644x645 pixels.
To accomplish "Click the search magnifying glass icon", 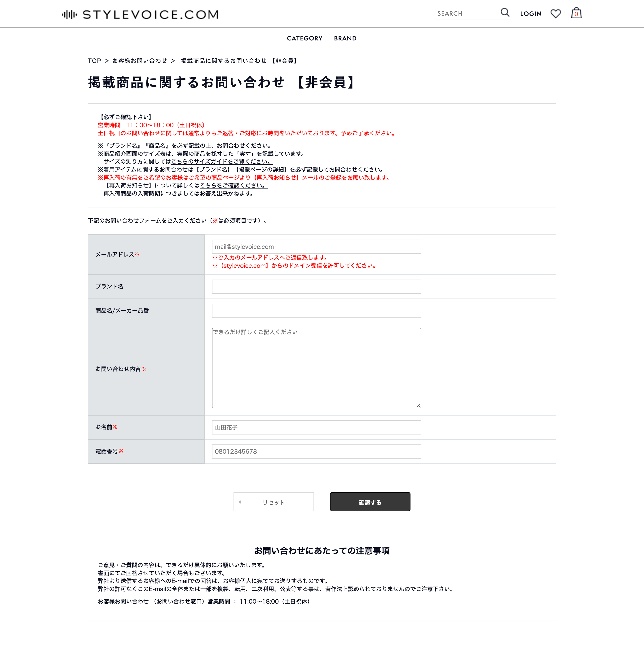I will pos(505,13).
